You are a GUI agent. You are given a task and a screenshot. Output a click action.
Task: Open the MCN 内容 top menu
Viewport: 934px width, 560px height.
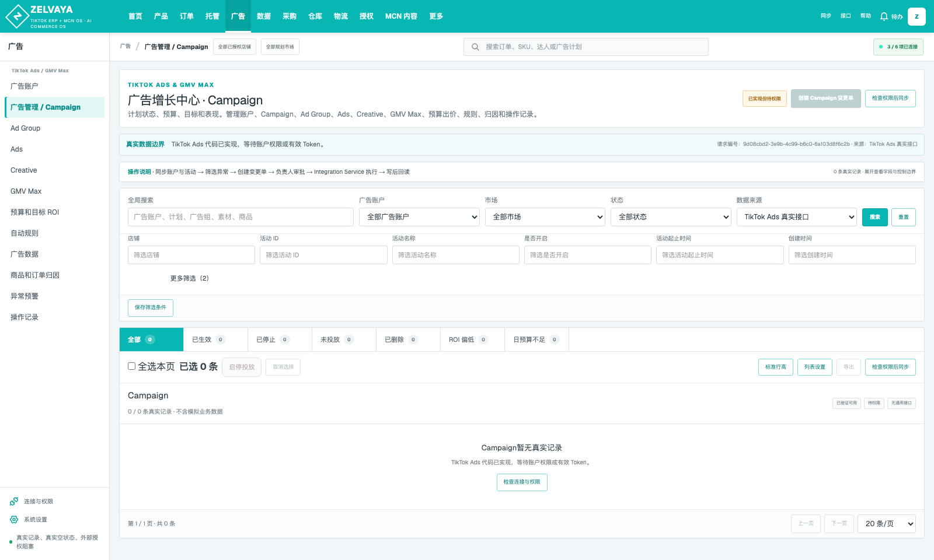[x=401, y=16]
